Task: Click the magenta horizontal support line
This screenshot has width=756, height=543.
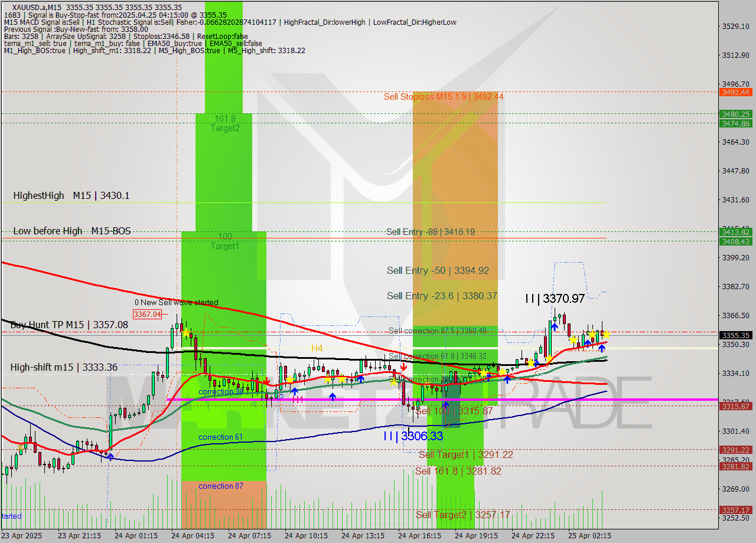Action: click(x=354, y=401)
